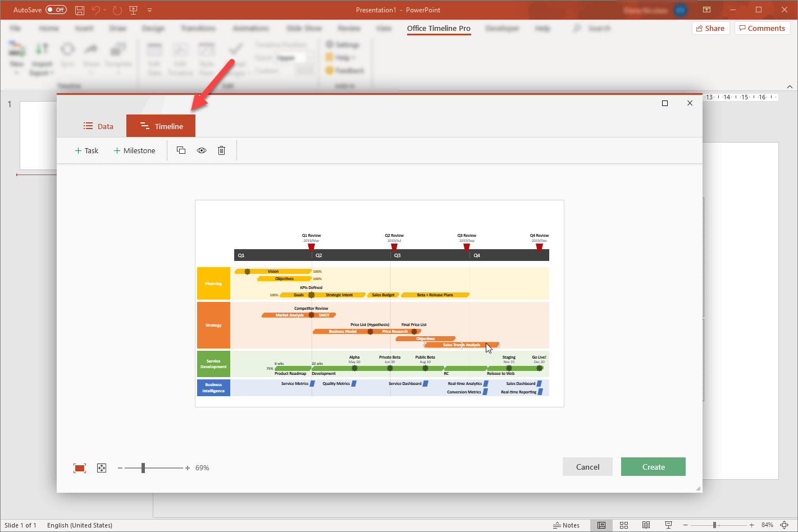Add a new Task to the timeline

click(86, 150)
